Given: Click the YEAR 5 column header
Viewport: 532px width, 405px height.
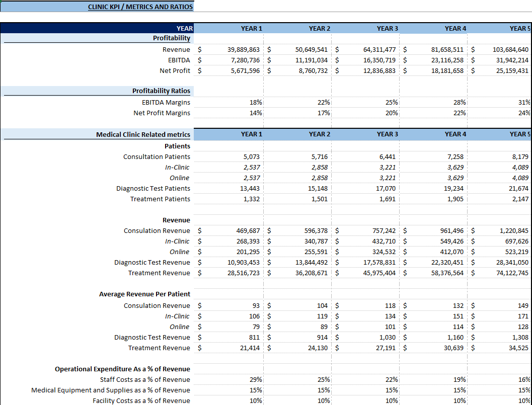Looking at the screenshot, I should coord(519,28).
